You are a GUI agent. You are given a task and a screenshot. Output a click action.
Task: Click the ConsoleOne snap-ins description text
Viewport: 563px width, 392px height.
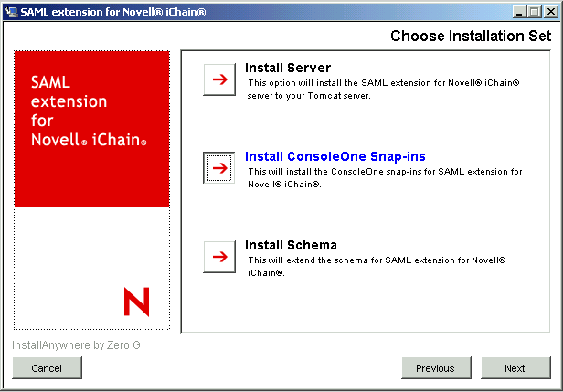pos(385,177)
